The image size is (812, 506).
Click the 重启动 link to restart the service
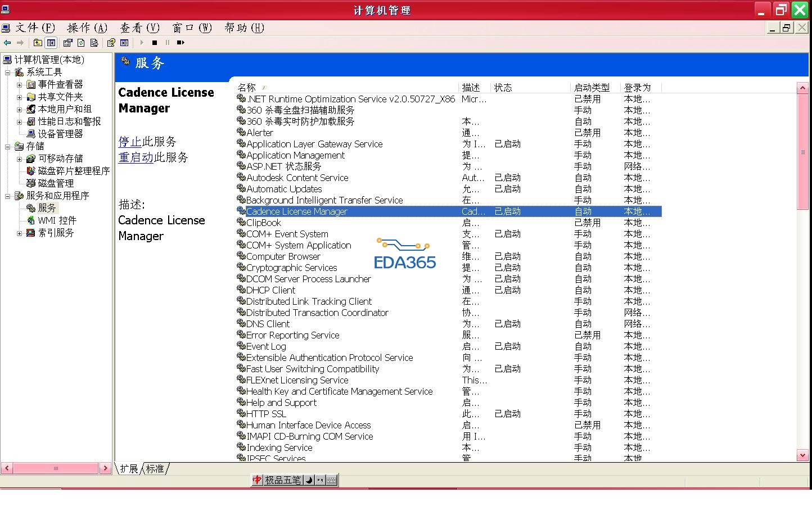pyautogui.click(x=136, y=157)
